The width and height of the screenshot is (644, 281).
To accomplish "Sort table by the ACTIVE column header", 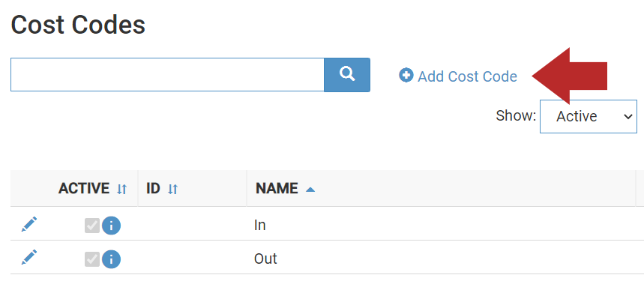I will [84, 188].
